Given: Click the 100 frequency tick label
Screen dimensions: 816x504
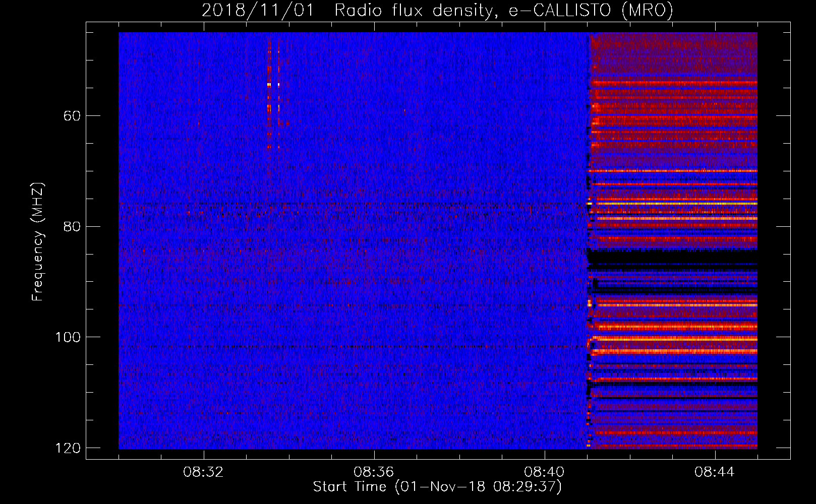Looking at the screenshot, I should pyautogui.click(x=68, y=337).
